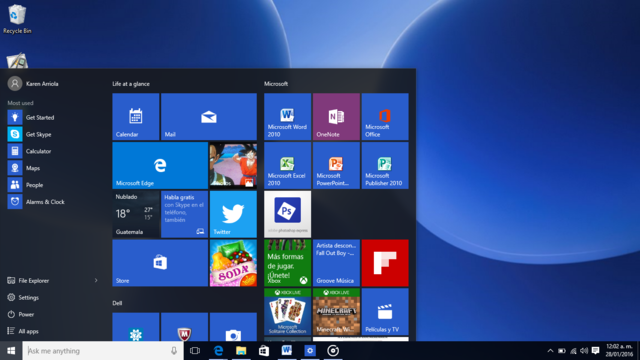Show hidden system tray icons
640x360 pixels.
550,351
